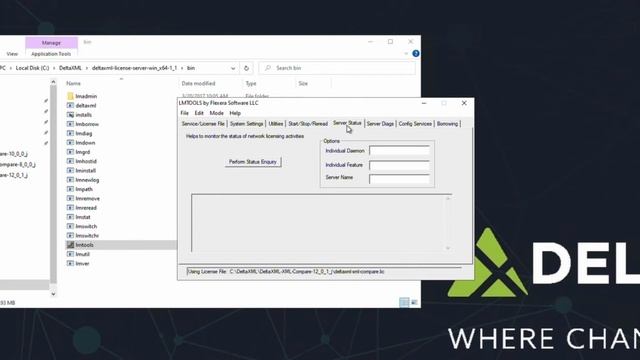Screen dimensions: 640x360
Task: Select the lmutil executable icon
Action: (x=70, y=254)
